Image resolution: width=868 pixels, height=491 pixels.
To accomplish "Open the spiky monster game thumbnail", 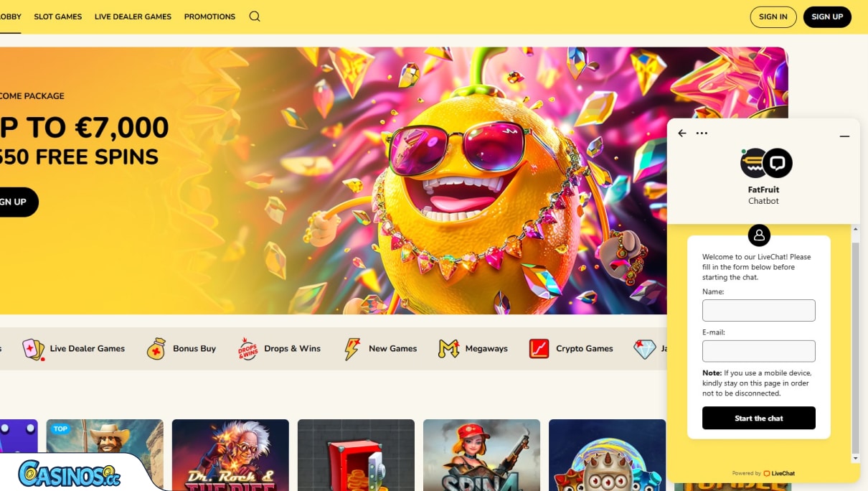I will (607, 455).
